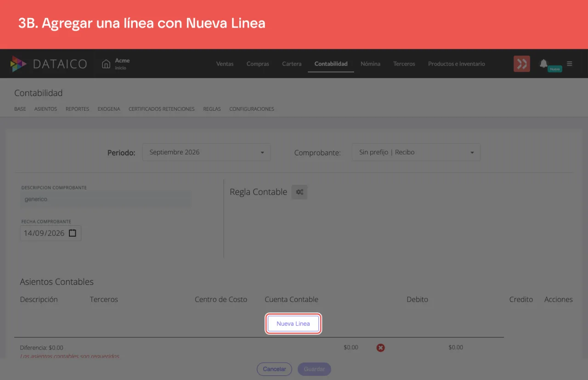The height and width of the screenshot is (380, 588).
Task: Select the Contabilidad menu
Action: coord(331,64)
